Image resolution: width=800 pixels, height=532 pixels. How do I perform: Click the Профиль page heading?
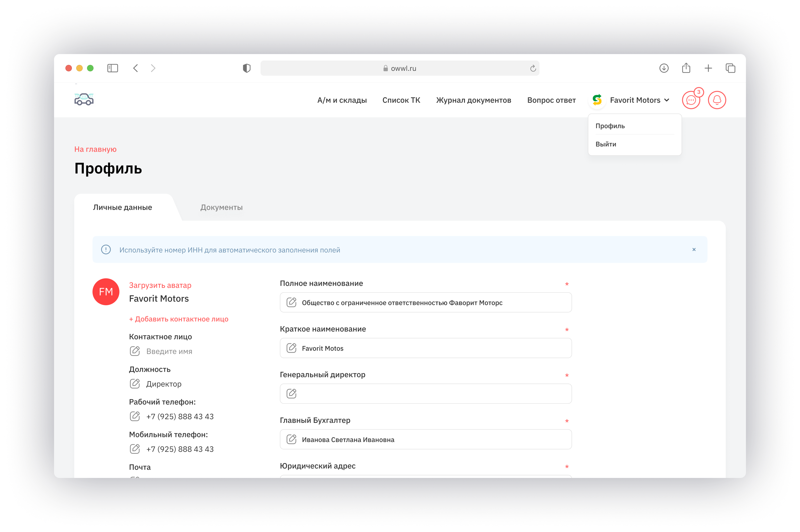[108, 169]
